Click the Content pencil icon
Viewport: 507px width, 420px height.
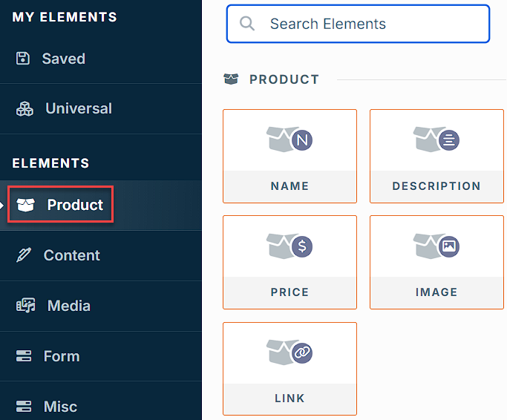coord(24,255)
